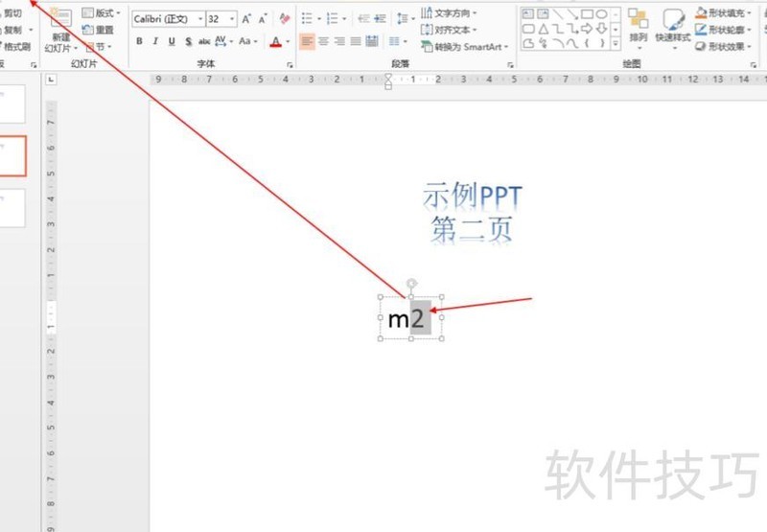Viewport: 767px width, 532px height.
Task: Click the tab selector L box by ruler
Action: coord(52,80)
